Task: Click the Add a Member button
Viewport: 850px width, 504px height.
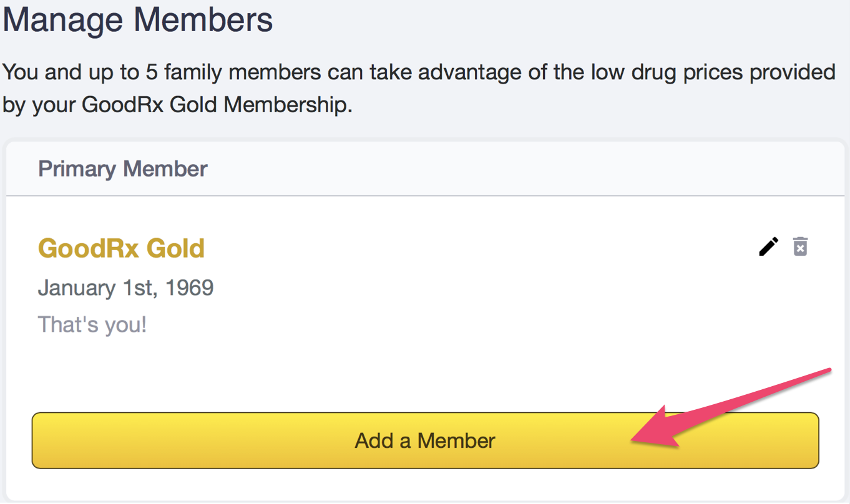Action: coord(425,440)
